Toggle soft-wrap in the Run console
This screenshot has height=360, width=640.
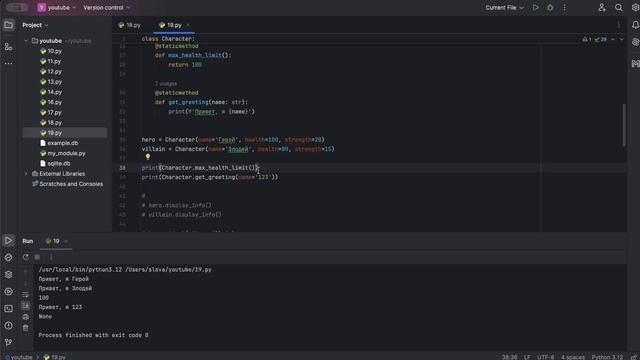click(26, 295)
